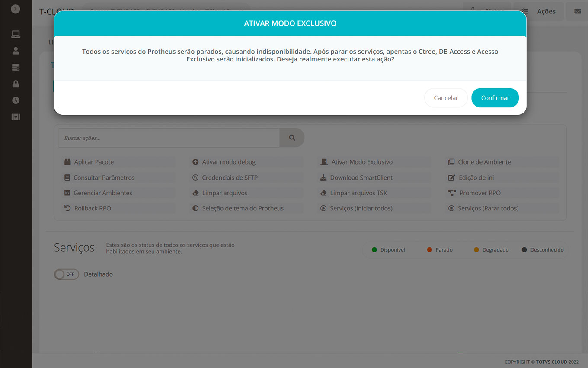Open the first-aid kit icon in sidebar
The width and height of the screenshot is (588, 368).
(x=16, y=117)
